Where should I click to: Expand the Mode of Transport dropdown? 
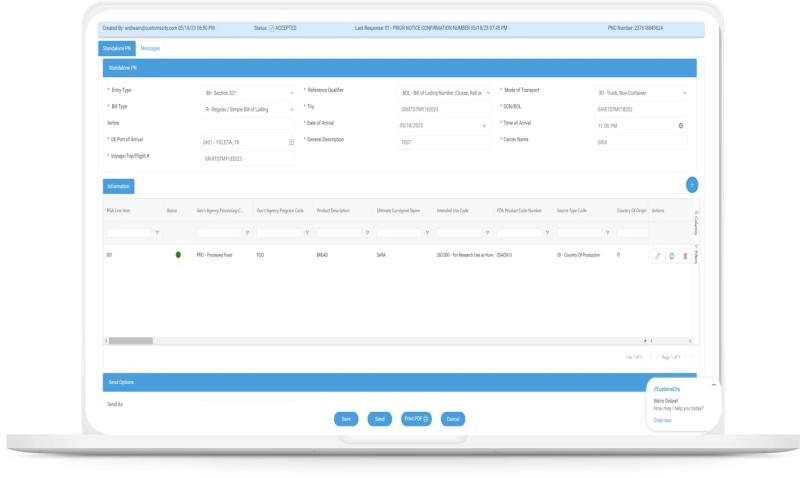(684, 92)
